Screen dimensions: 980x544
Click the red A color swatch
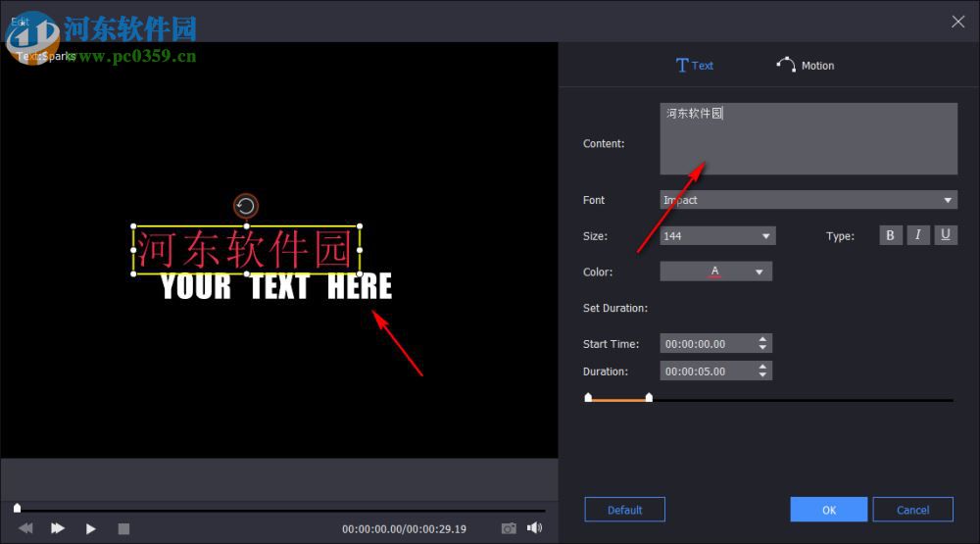[x=715, y=272]
